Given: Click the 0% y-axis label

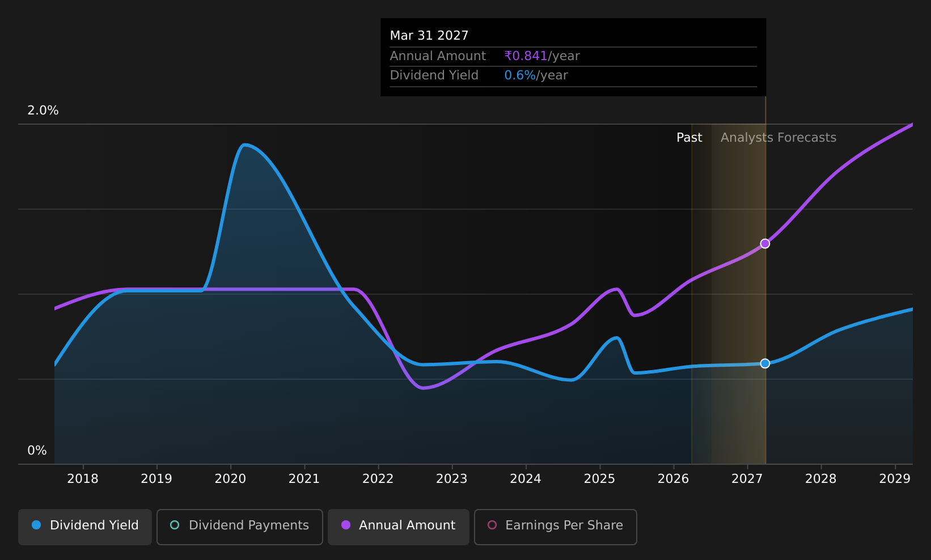Looking at the screenshot, I should [x=37, y=451].
